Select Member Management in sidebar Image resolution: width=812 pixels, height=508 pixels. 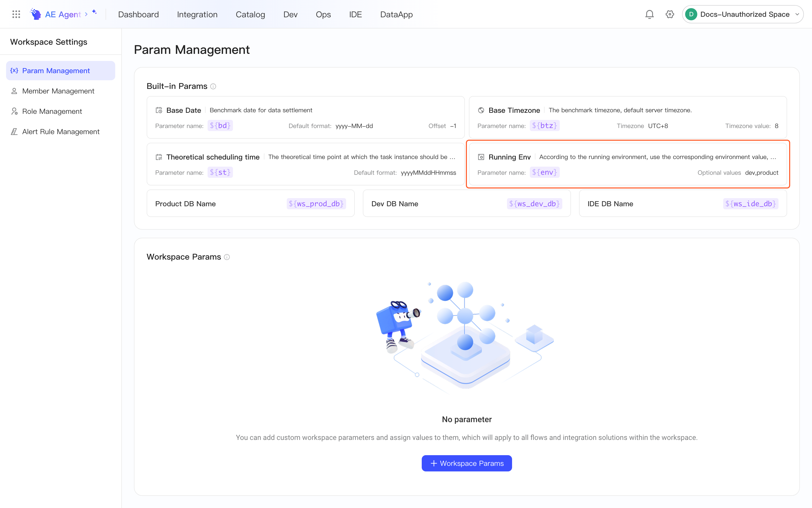click(61, 91)
